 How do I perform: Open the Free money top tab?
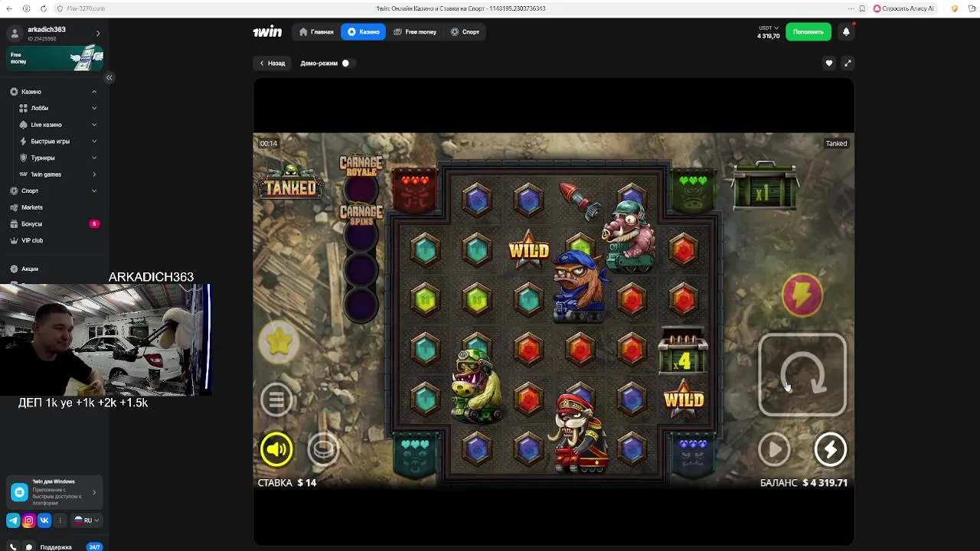pyautogui.click(x=415, y=32)
